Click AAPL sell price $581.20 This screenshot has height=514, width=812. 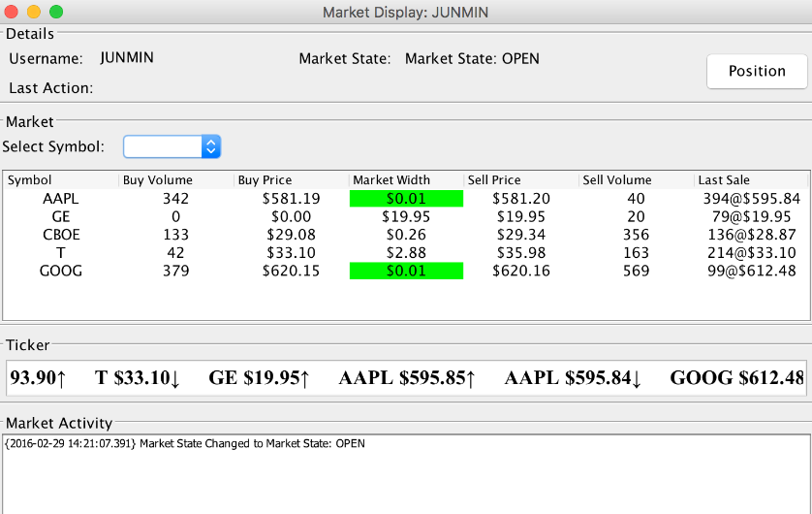pos(521,199)
